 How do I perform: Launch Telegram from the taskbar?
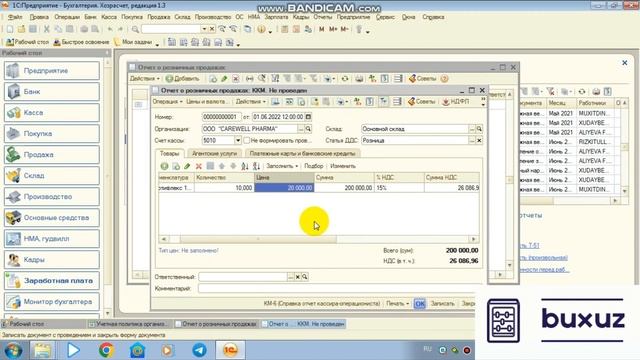(199, 350)
